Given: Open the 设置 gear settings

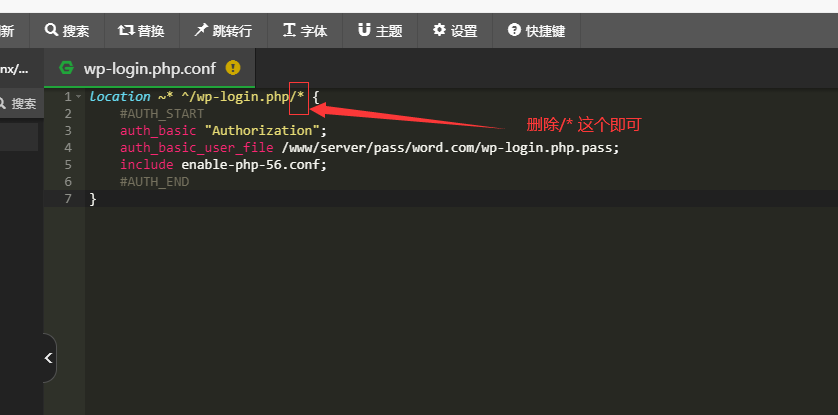Looking at the screenshot, I should 455,31.
